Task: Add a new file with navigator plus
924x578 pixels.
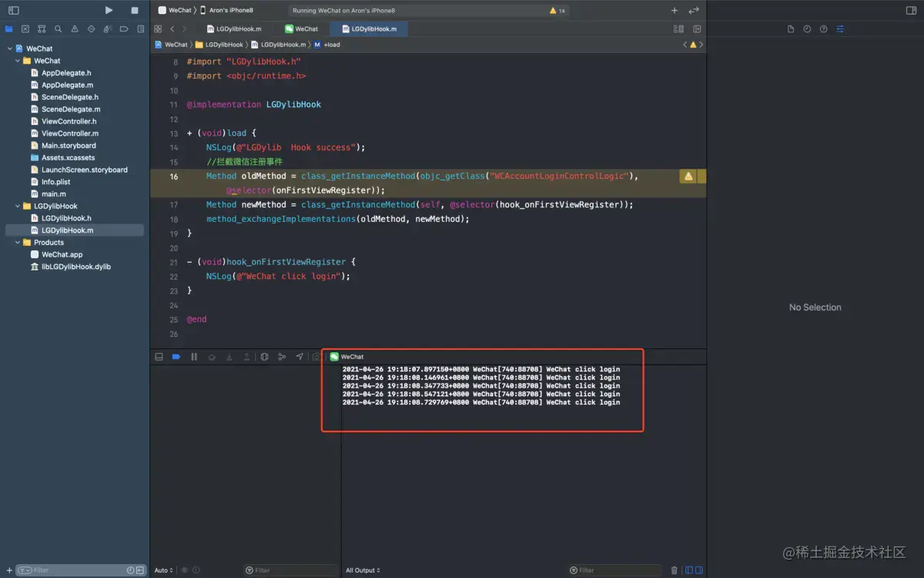Action: (9, 570)
